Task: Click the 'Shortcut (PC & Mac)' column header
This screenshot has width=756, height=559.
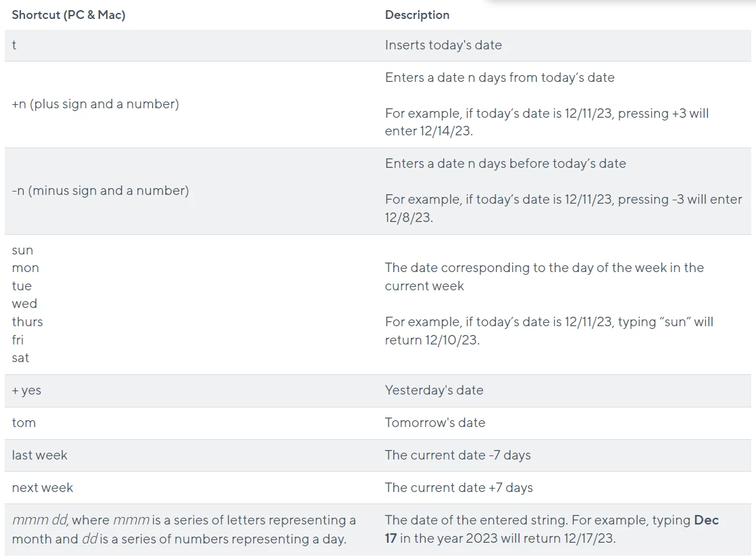Action: (68, 15)
